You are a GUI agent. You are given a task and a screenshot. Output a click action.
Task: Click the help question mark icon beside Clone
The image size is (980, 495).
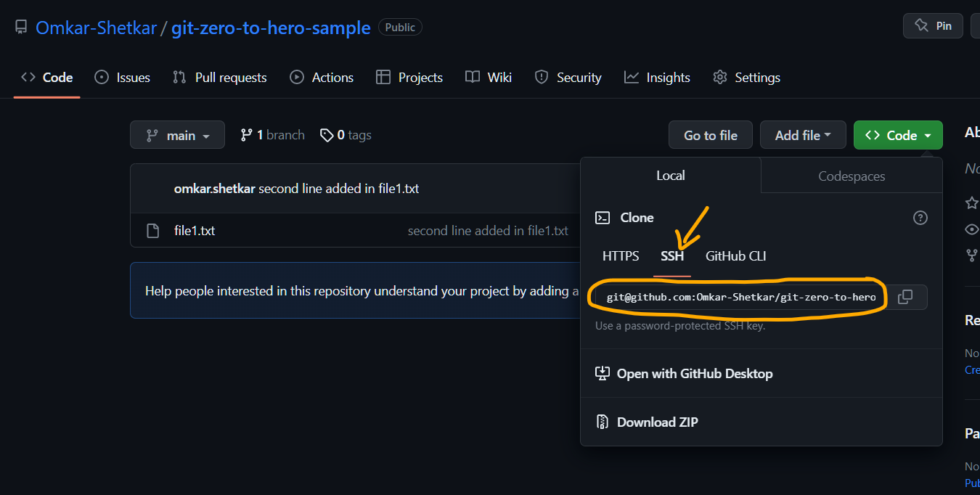coord(920,218)
